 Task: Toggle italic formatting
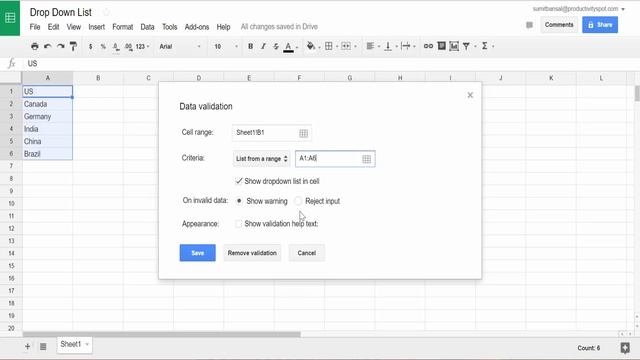click(x=263, y=46)
